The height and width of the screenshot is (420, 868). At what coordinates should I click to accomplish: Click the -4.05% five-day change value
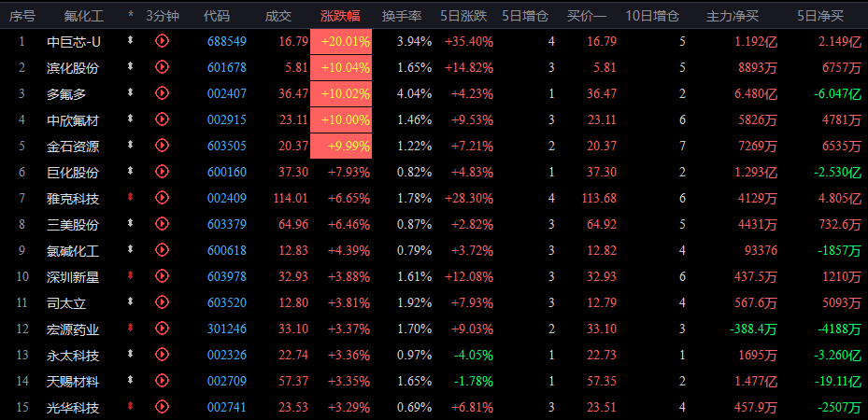(x=474, y=355)
